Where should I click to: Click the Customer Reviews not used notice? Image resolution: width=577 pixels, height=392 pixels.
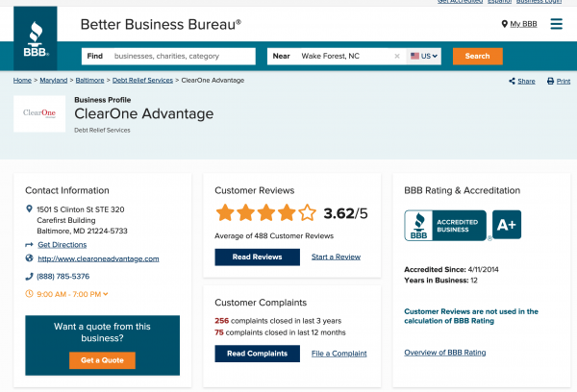pos(471,316)
